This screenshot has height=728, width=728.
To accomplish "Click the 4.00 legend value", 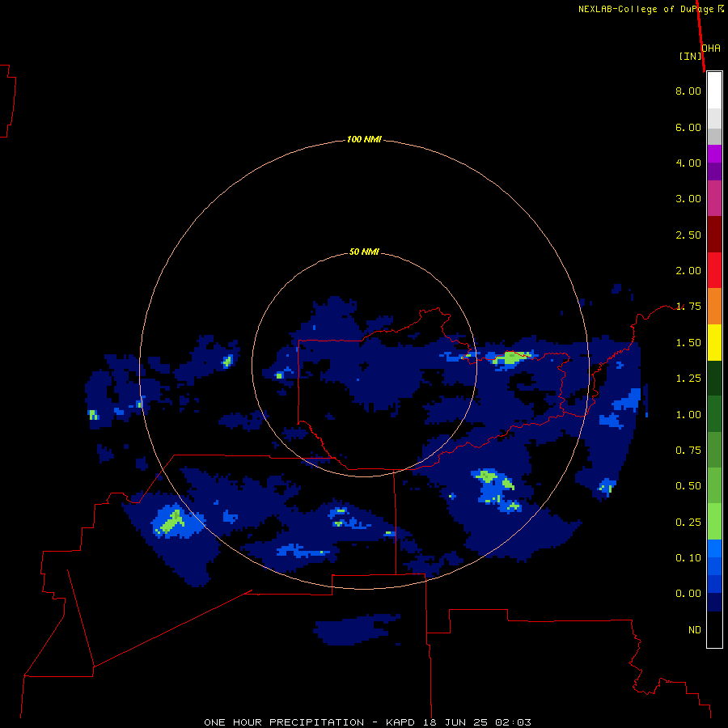I will point(688,163).
